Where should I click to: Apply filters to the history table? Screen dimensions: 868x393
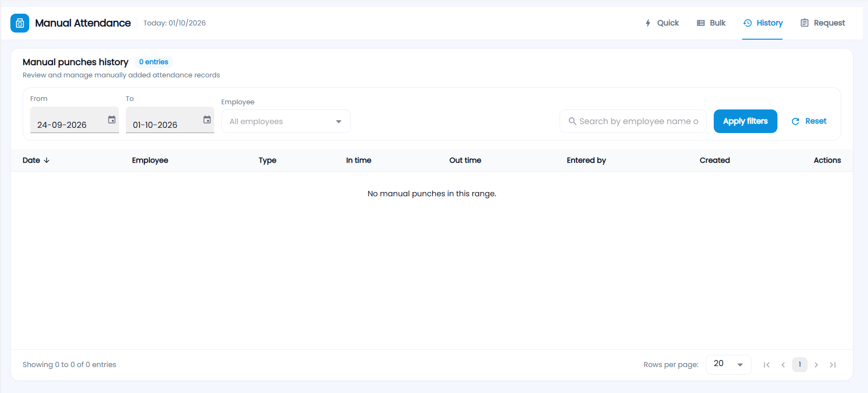click(745, 121)
